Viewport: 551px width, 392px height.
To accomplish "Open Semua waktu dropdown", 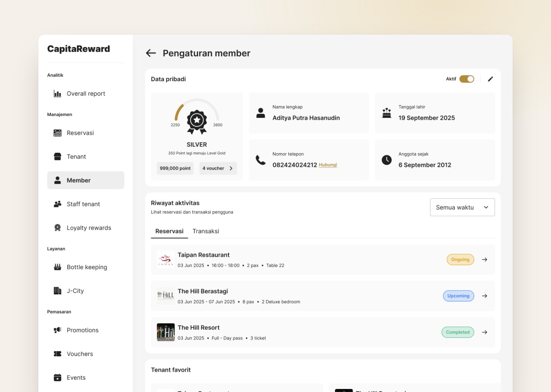I will pyautogui.click(x=462, y=207).
